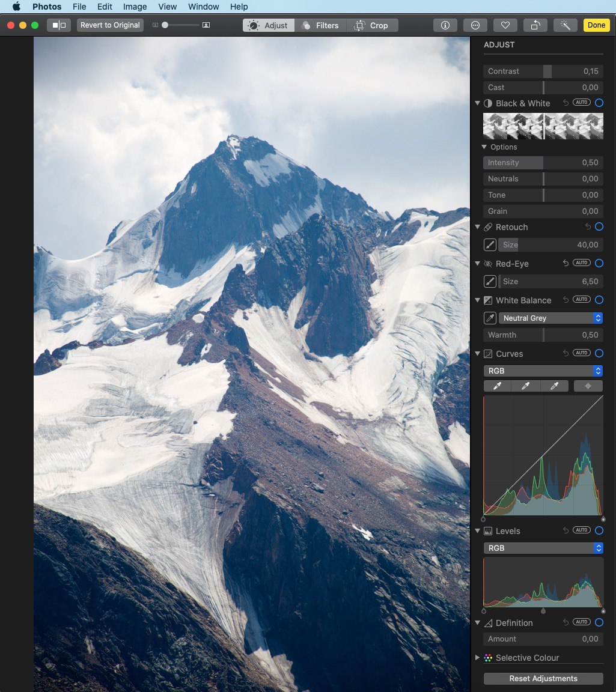The image size is (616, 692).
Task: Click the zoom-in large image icon
Action: tap(206, 25)
